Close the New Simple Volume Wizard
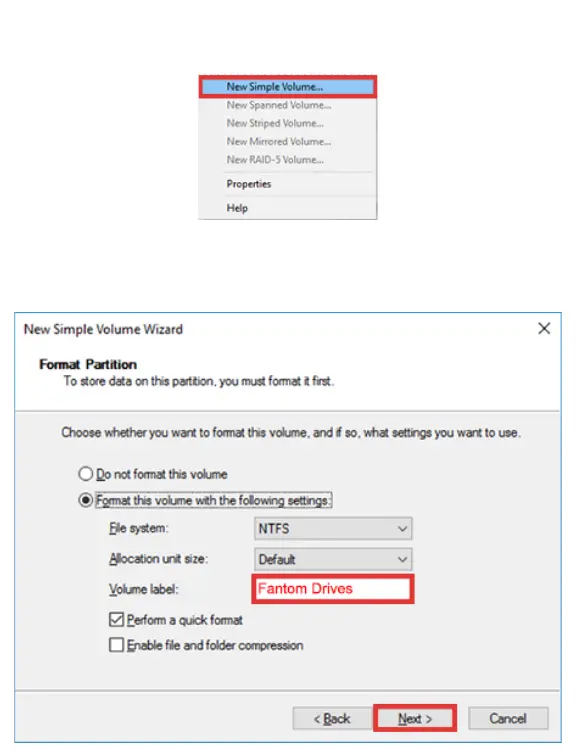This screenshot has width=576, height=756. [544, 328]
